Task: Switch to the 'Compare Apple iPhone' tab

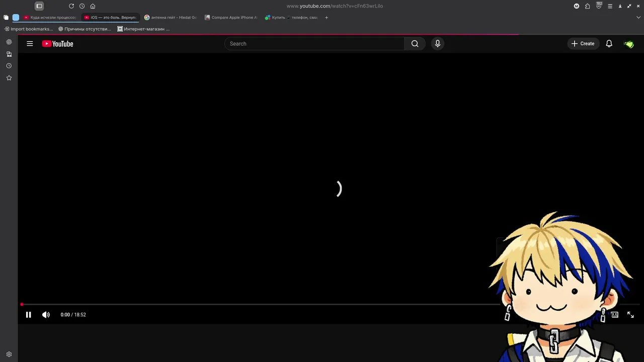Action: click(231, 17)
